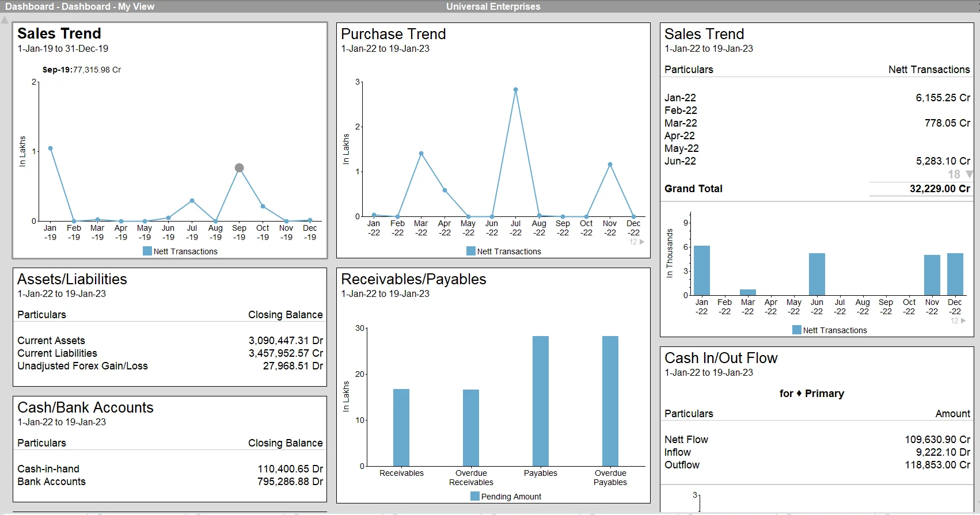Click the Payables bar in the chart

(x=541, y=401)
